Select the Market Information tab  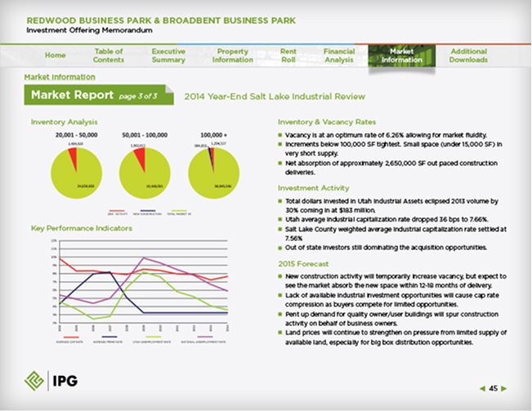tap(402, 56)
